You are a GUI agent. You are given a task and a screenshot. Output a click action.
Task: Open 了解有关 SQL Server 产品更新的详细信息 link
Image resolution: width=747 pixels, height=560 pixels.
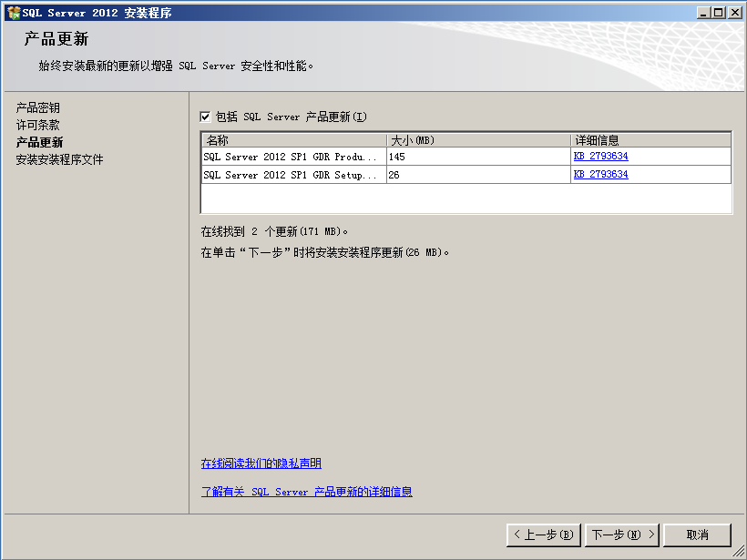pos(307,492)
